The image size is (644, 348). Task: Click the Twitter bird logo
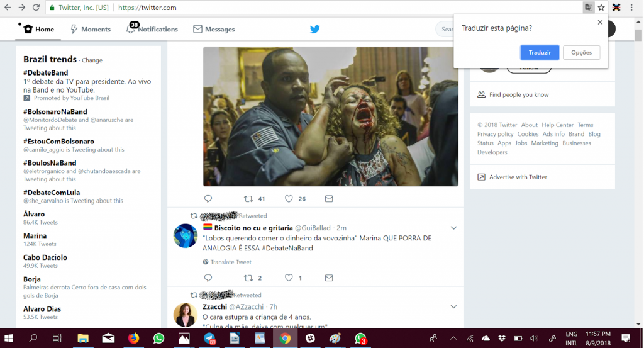[315, 29]
